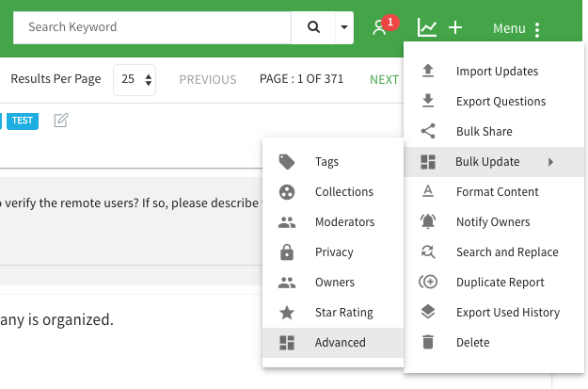Click the find-replace icon for Search and Replace
588x389 pixels.
pyautogui.click(x=428, y=251)
